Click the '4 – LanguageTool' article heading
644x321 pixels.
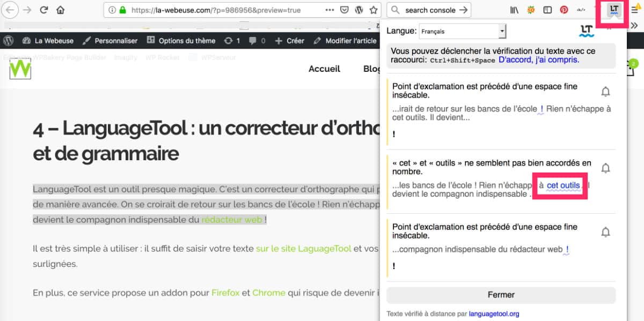point(206,140)
